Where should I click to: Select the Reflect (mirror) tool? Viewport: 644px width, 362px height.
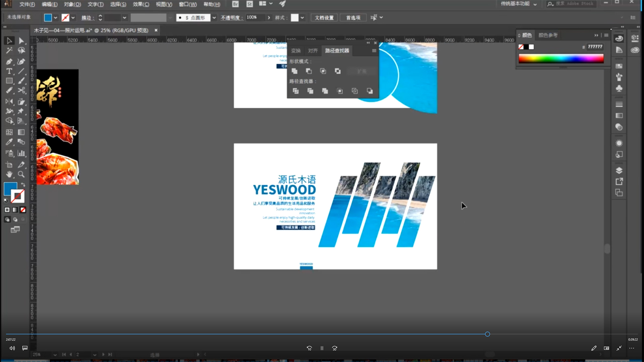click(x=9, y=102)
